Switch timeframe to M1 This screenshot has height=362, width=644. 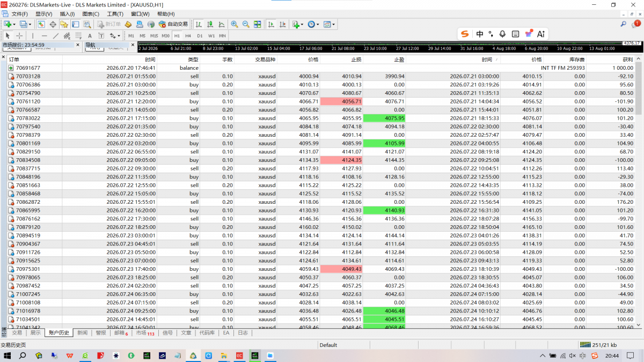(131, 36)
